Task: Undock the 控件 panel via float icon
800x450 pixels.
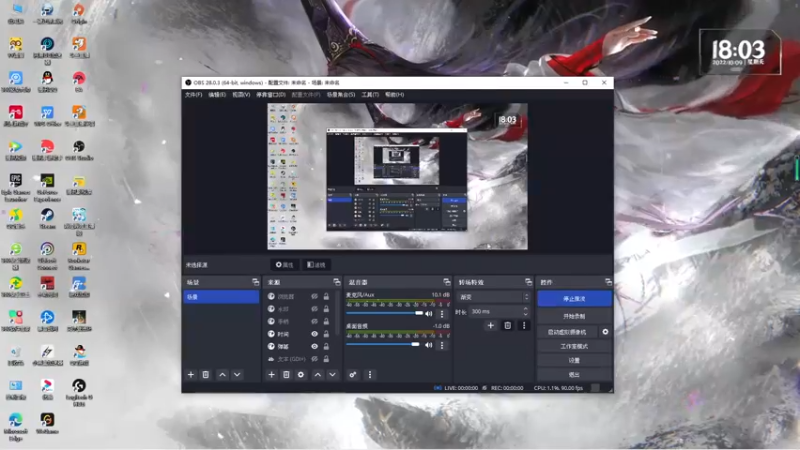Action: (x=608, y=282)
